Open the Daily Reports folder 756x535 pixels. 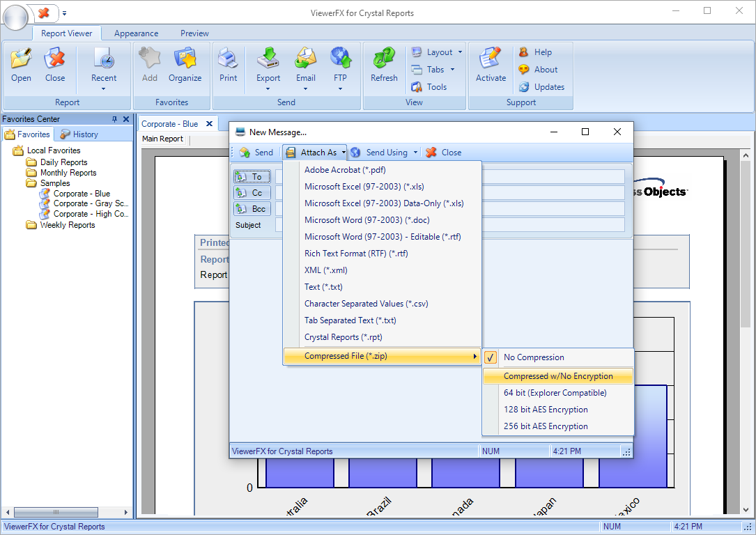coord(63,162)
